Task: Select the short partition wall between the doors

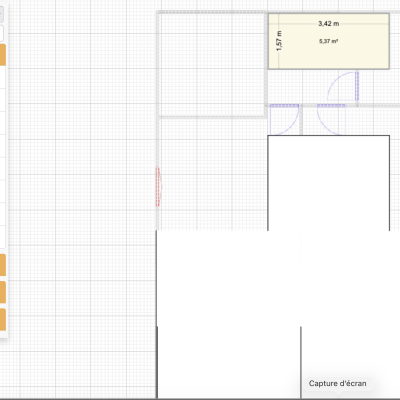Action: (x=301, y=120)
